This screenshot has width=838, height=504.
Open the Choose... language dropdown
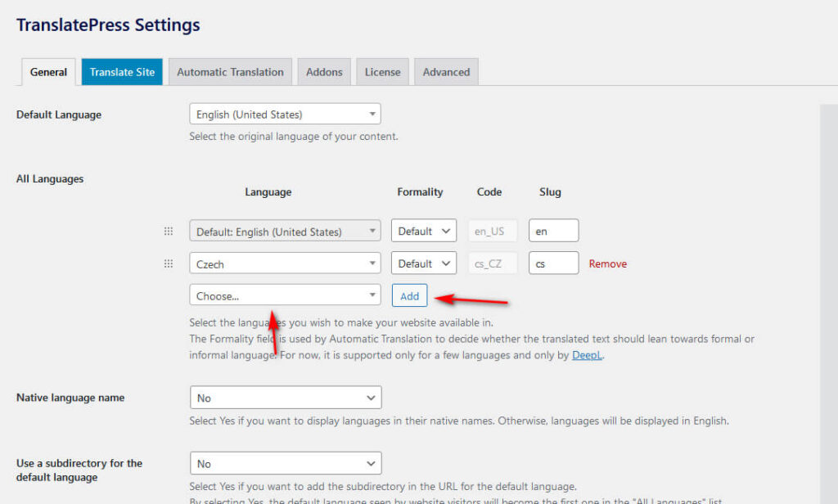pos(285,295)
